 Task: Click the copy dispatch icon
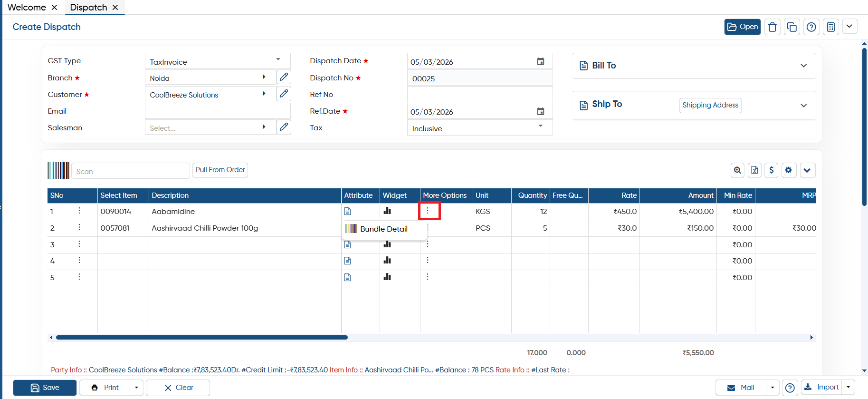[x=792, y=27]
